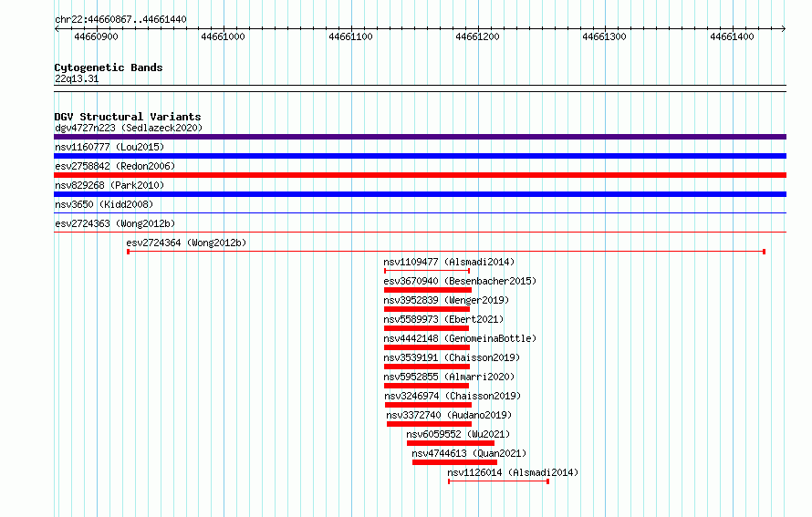The image size is (812, 517).
Task: Open the nsv1126014 (Alsmadi2014) label
Action: [513, 472]
